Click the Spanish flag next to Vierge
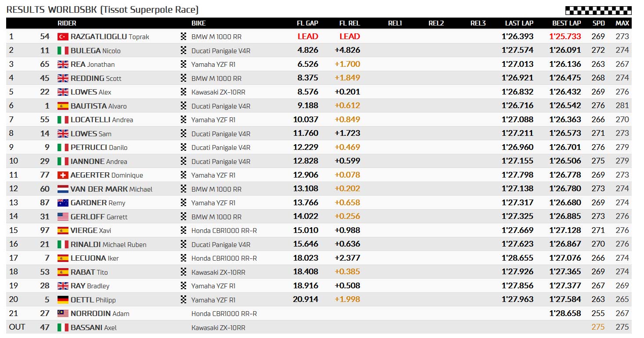 click(x=63, y=230)
